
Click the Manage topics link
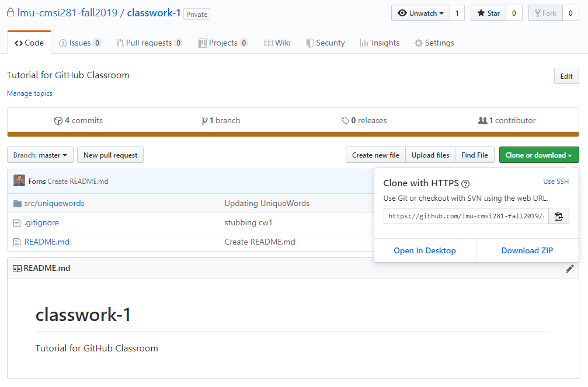coord(30,93)
